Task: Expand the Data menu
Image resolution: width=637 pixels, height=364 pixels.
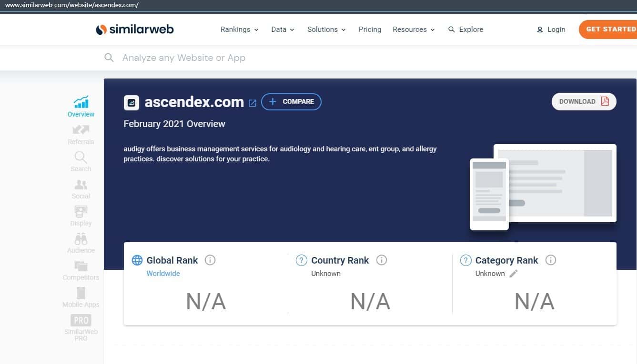Action: pyautogui.click(x=283, y=30)
